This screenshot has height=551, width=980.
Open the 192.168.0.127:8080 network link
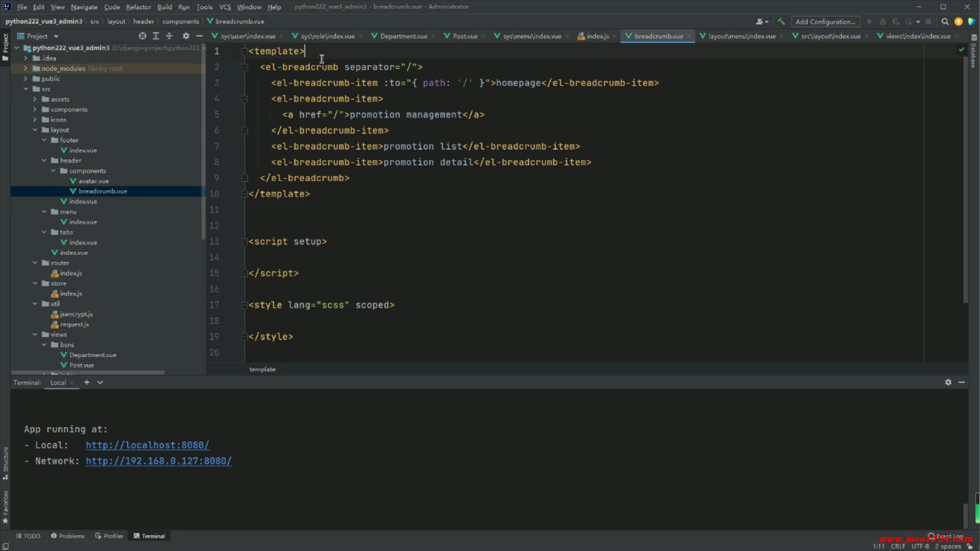coord(158,461)
